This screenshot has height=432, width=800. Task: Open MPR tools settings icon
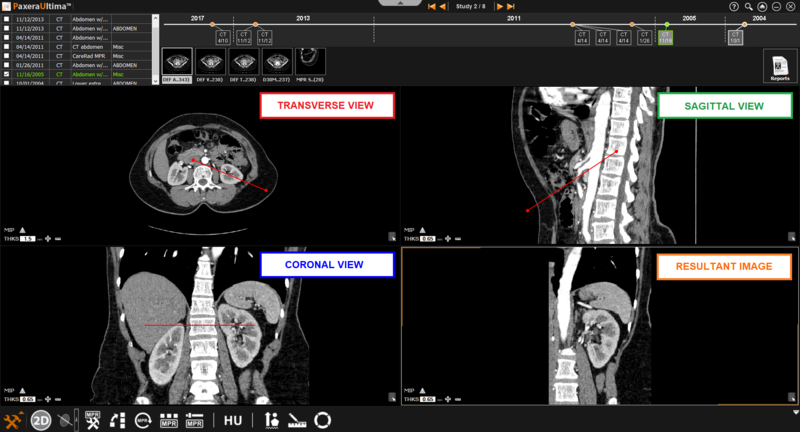pyautogui.click(x=93, y=421)
